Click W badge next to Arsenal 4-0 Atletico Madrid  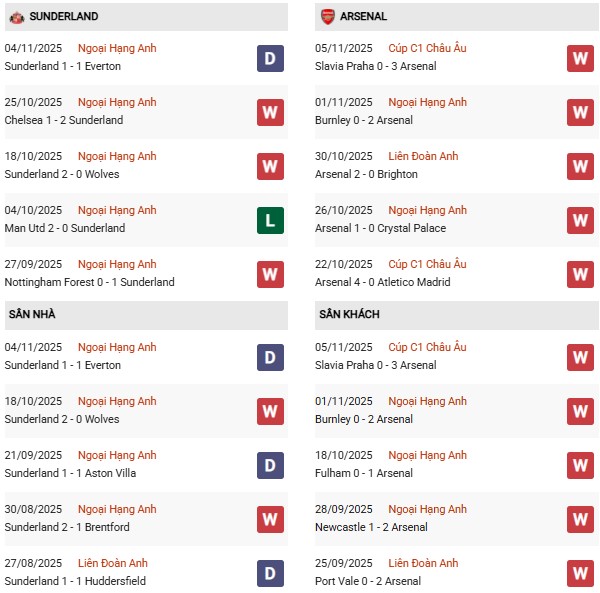click(x=580, y=274)
